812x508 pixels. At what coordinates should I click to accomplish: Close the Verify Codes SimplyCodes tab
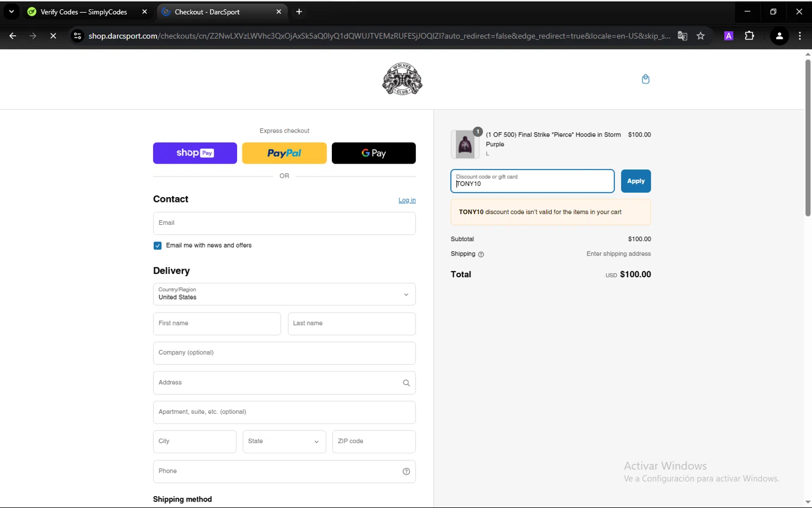point(145,11)
